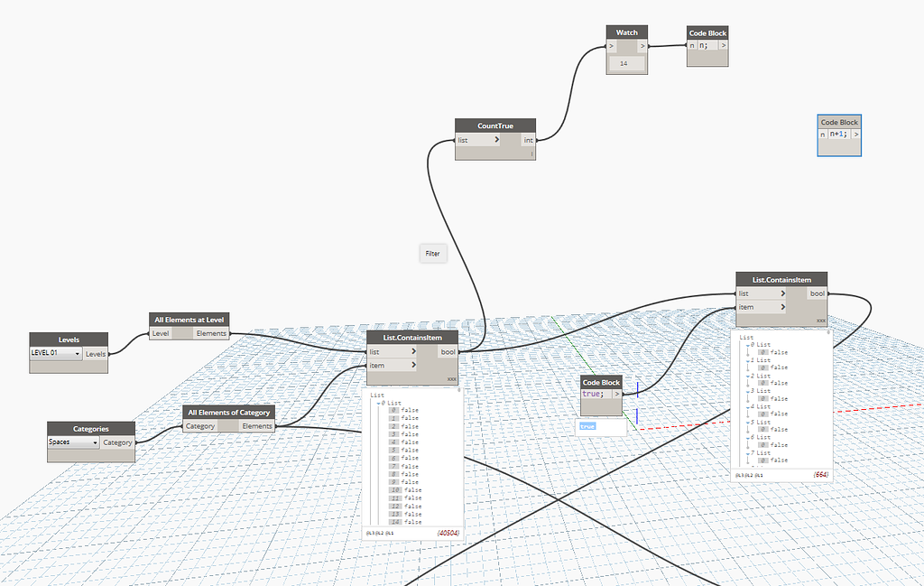Click the bool output port on left List.ContainsItem
924x586 pixels.
(x=448, y=351)
